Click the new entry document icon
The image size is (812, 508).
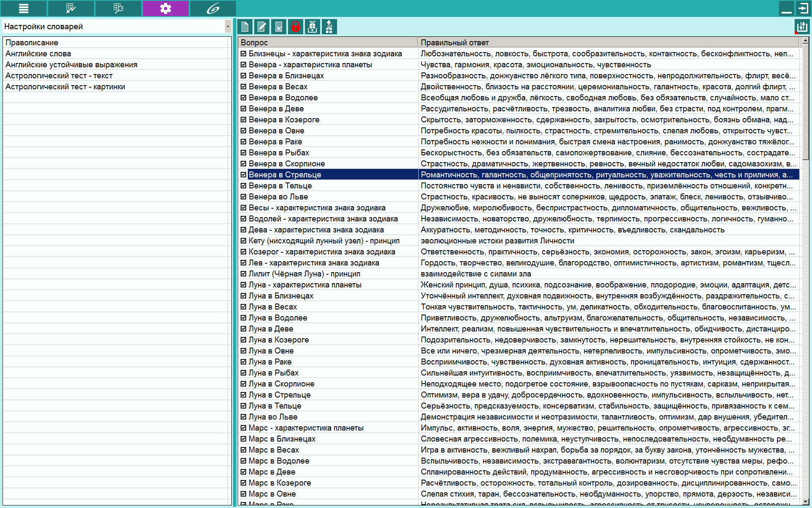[x=245, y=27]
